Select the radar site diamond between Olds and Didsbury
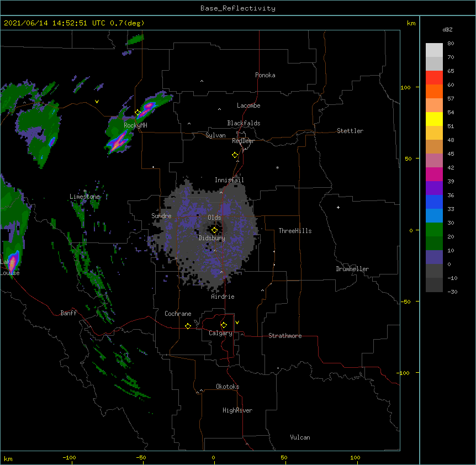Viewport: 476px width, 465px height. tap(214, 230)
